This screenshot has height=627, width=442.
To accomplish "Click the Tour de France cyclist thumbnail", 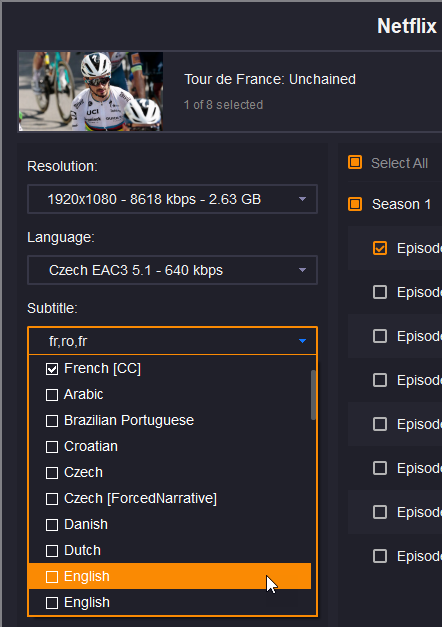I will pos(91,91).
